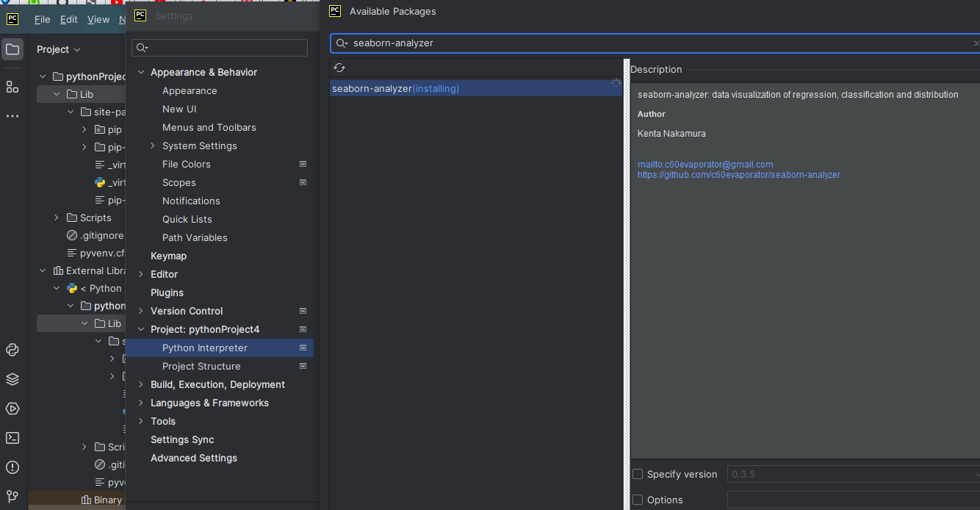Open the File Colors settings page

coord(187,164)
